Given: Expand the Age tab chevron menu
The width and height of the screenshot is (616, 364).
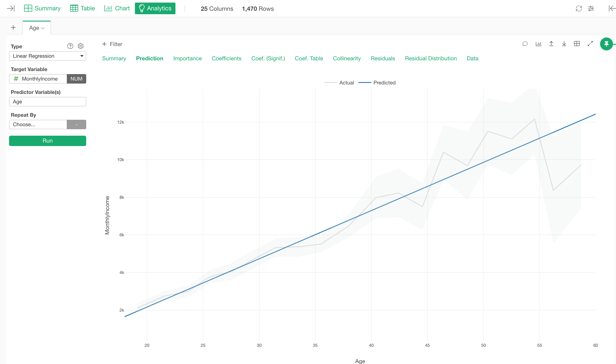Looking at the screenshot, I should [43, 28].
